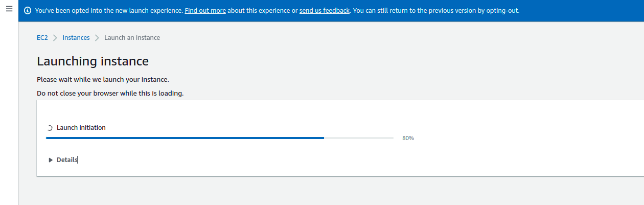Image resolution: width=644 pixels, height=205 pixels.
Task: Navigate to Instances breadcrumb link
Action: point(76,38)
